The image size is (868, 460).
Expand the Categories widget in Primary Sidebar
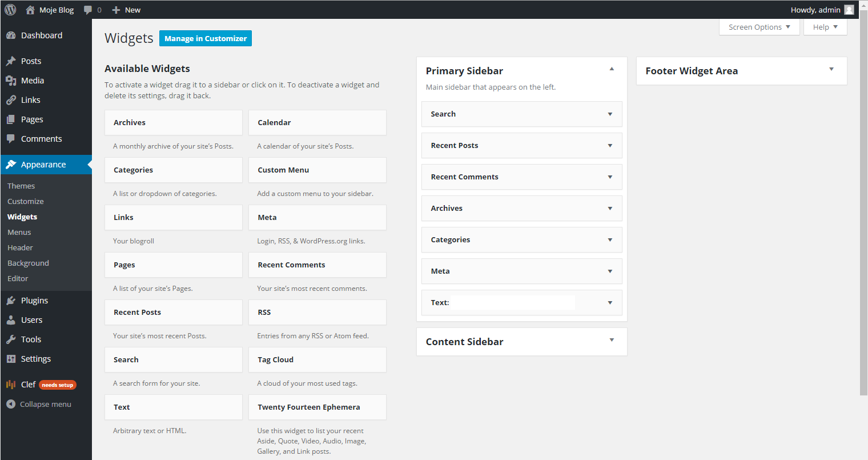point(610,240)
